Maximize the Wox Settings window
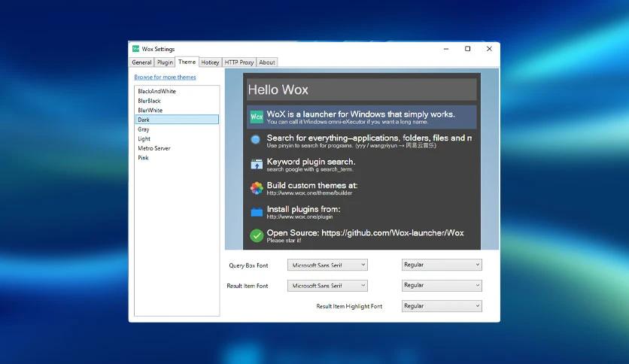This screenshot has width=629, height=364. click(467, 49)
